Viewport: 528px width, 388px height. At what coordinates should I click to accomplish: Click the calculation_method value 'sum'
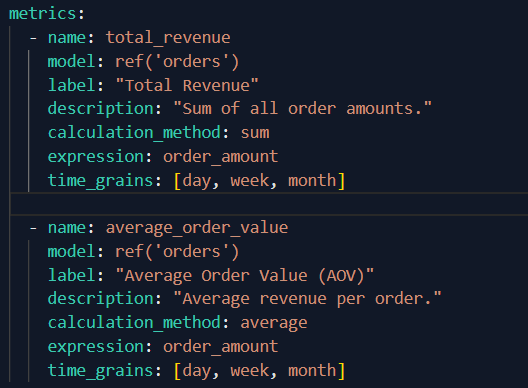coord(255,133)
